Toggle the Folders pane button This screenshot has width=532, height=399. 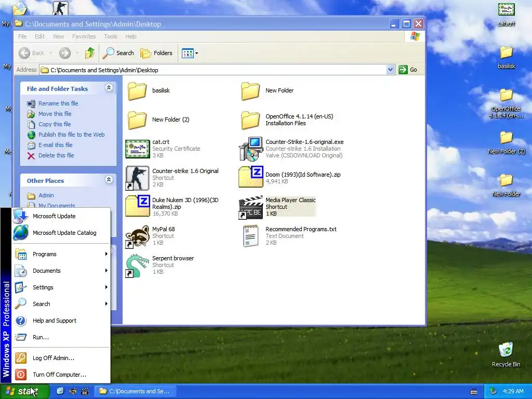pos(156,53)
